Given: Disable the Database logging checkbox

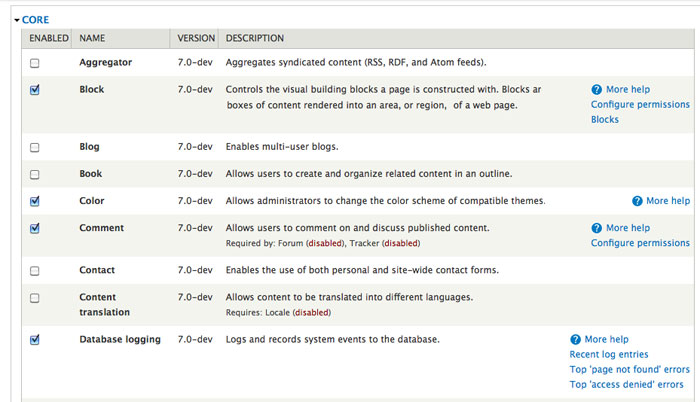Looking at the screenshot, I should (x=35, y=339).
